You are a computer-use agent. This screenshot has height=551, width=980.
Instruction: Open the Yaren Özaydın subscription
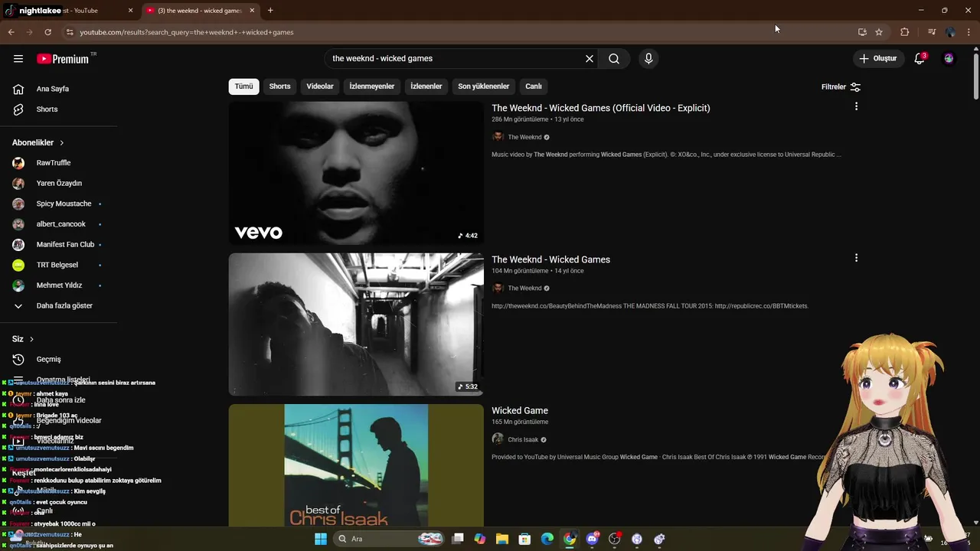coord(58,184)
